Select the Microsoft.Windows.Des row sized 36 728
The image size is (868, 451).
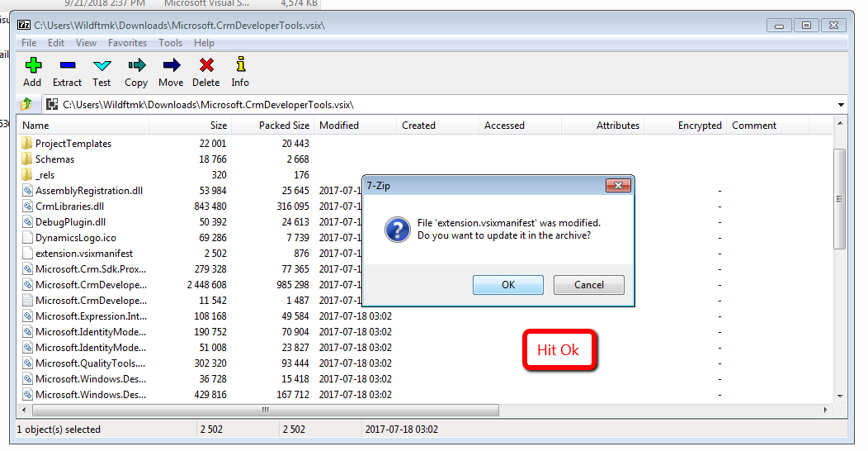425,379
